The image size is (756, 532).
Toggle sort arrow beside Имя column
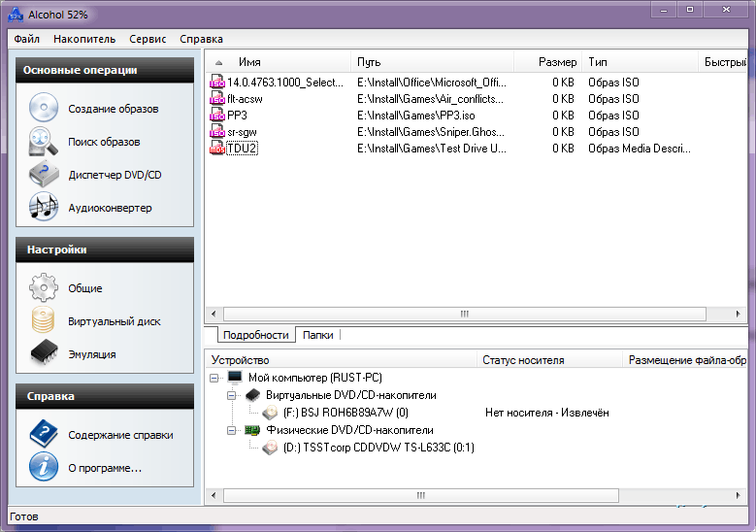point(219,63)
